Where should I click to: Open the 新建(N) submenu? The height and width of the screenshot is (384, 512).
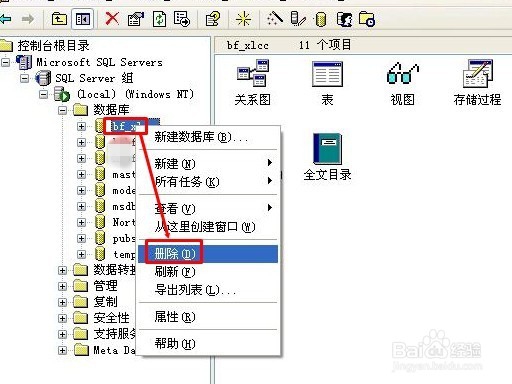coord(209,163)
